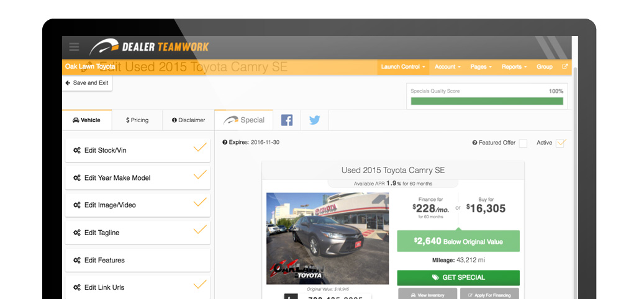
Task: Click the Twitter bird tab icon
Action: coord(315,120)
